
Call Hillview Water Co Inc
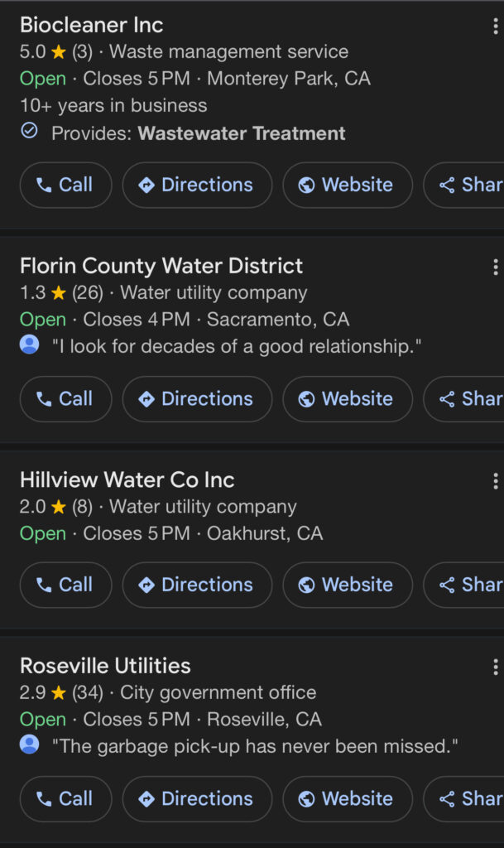coord(65,585)
